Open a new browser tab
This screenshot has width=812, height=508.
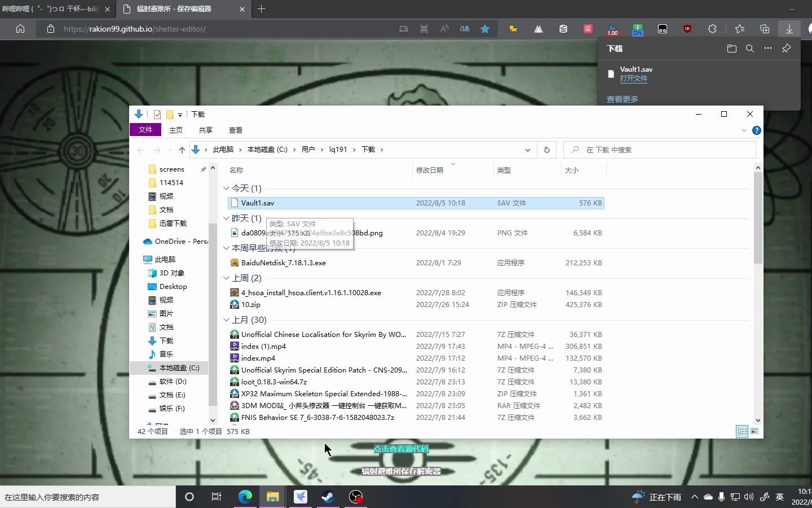pos(261,9)
